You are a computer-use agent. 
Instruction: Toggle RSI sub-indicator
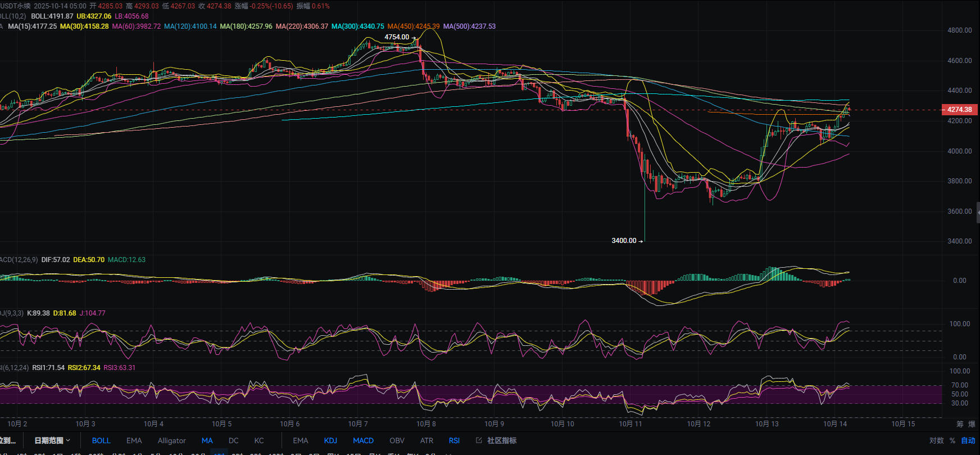[454, 440]
